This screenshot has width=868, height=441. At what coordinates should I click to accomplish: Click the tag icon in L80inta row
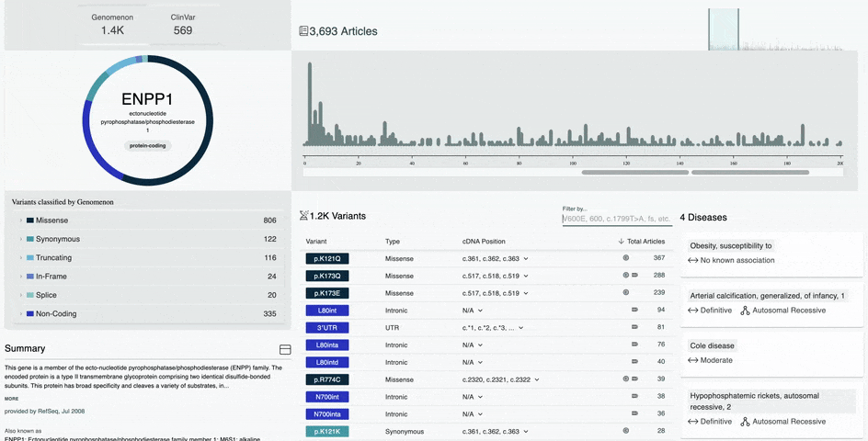(x=634, y=345)
